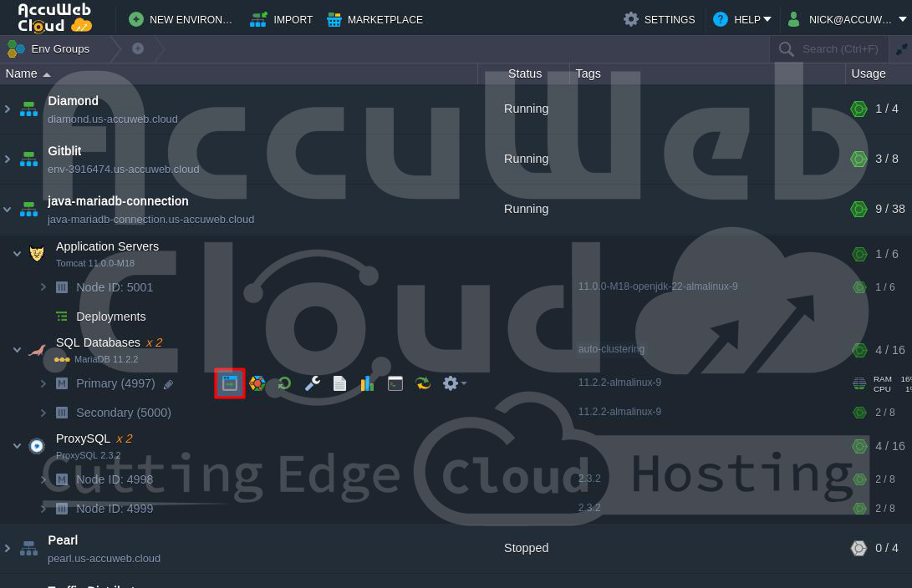Click the auto-clustering tag

click(611, 349)
